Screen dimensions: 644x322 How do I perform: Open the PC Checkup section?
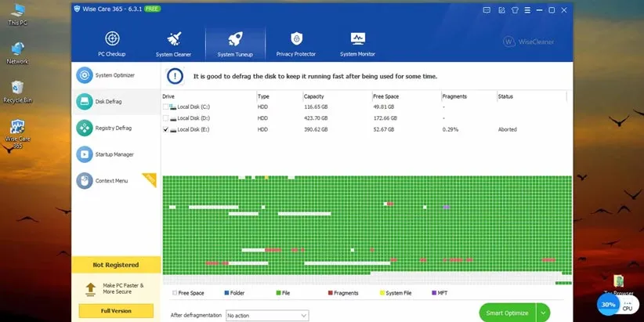[112, 42]
